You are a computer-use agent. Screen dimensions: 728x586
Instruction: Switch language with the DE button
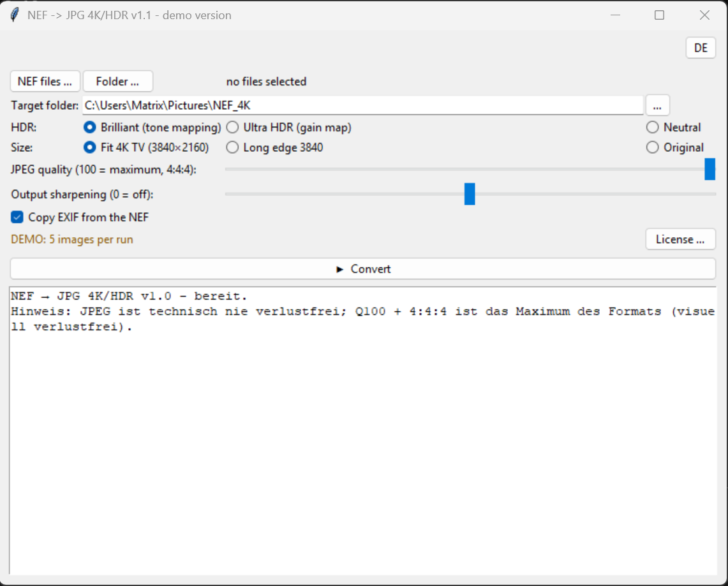click(701, 48)
